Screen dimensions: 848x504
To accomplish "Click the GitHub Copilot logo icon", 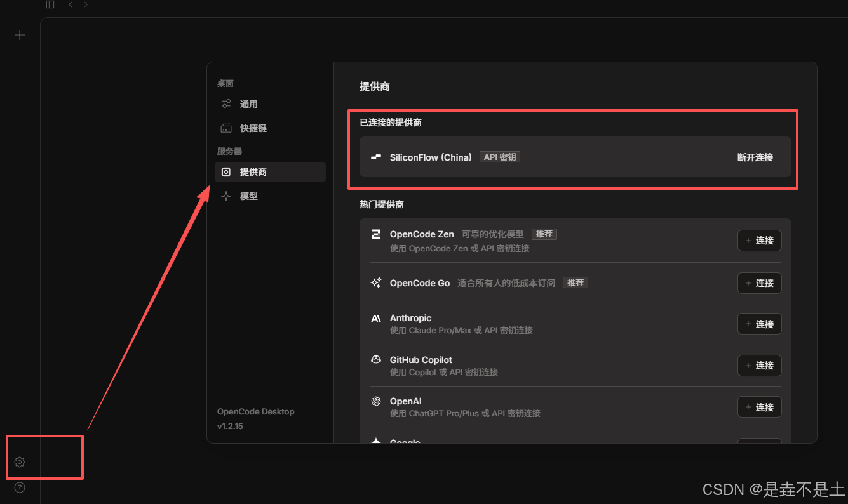I will click(376, 359).
